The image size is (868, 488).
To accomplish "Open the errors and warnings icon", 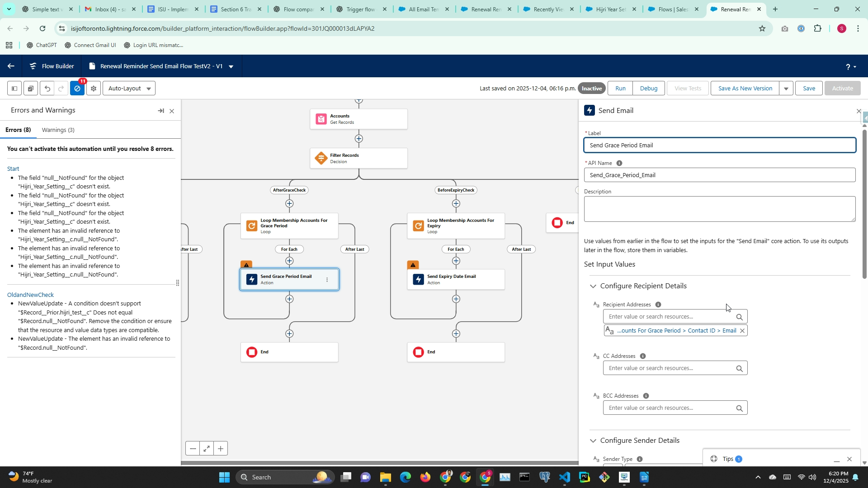I will pyautogui.click(x=77, y=89).
